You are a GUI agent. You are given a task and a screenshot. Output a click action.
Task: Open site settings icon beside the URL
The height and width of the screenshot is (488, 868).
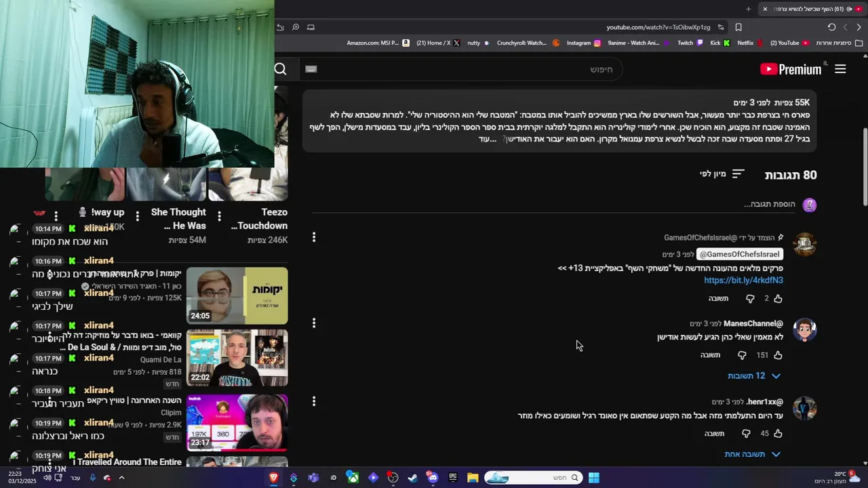pyautogui.click(x=721, y=27)
